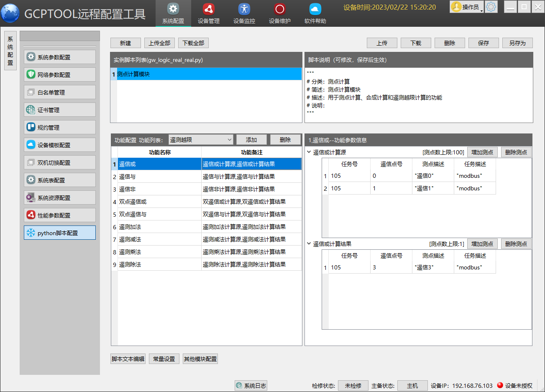Select the python脚本配置 snowflake icon

tap(31, 233)
